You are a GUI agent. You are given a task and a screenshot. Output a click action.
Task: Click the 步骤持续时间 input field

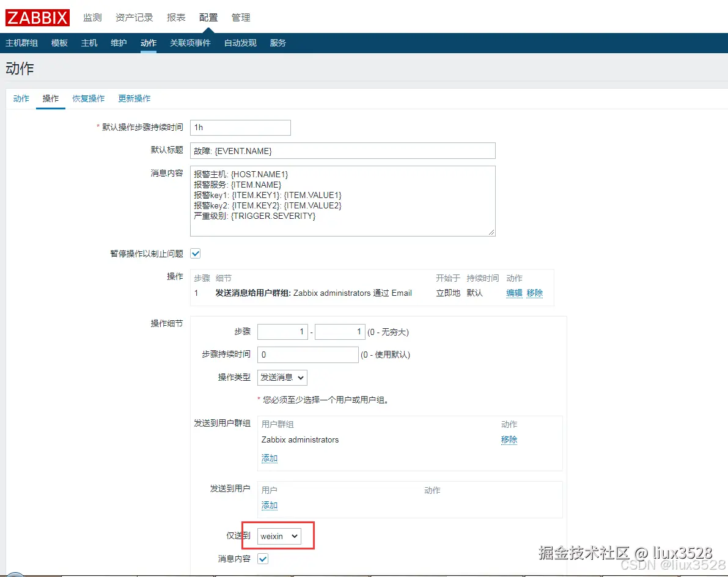click(308, 355)
